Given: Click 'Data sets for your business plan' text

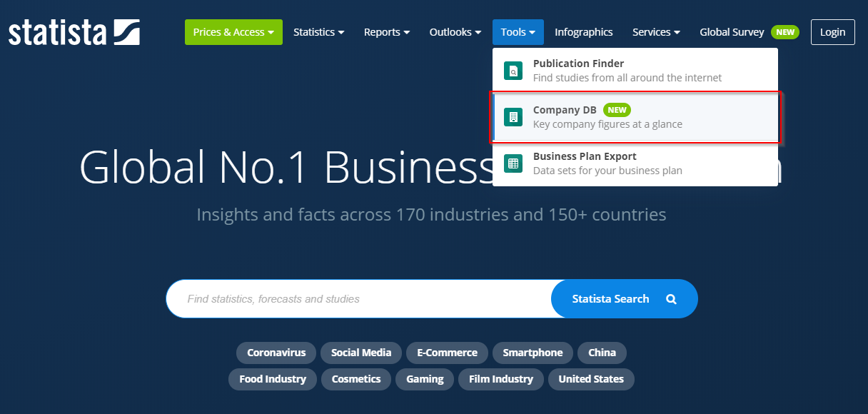Looking at the screenshot, I should (607, 171).
